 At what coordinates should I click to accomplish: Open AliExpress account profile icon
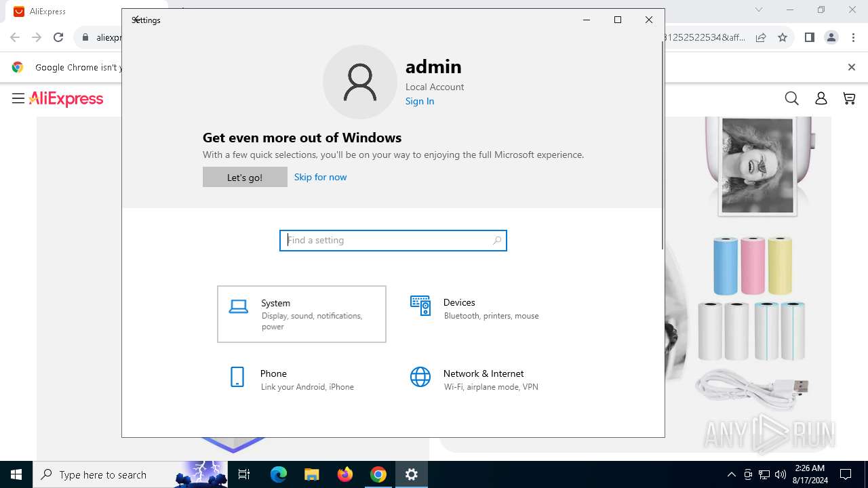(821, 99)
